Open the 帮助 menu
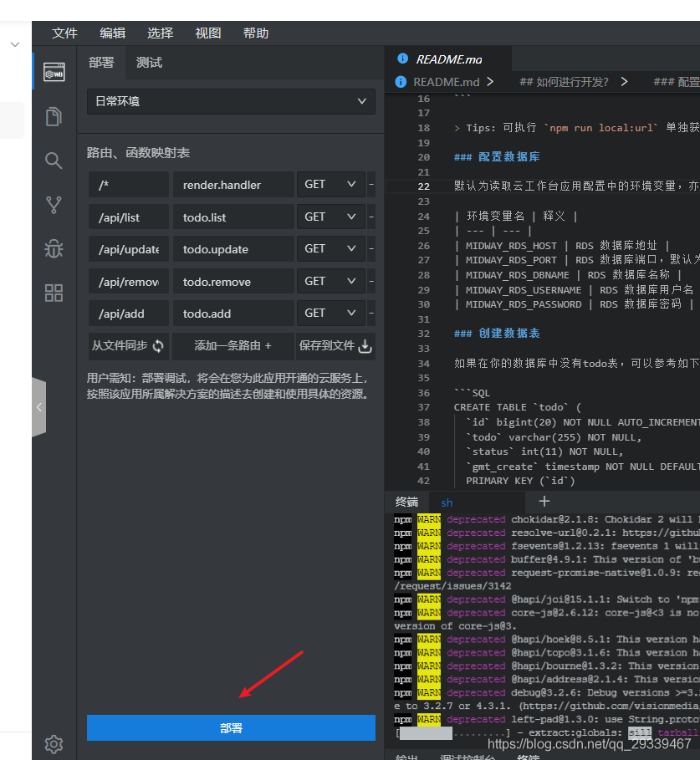The image size is (700, 760). (x=255, y=33)
